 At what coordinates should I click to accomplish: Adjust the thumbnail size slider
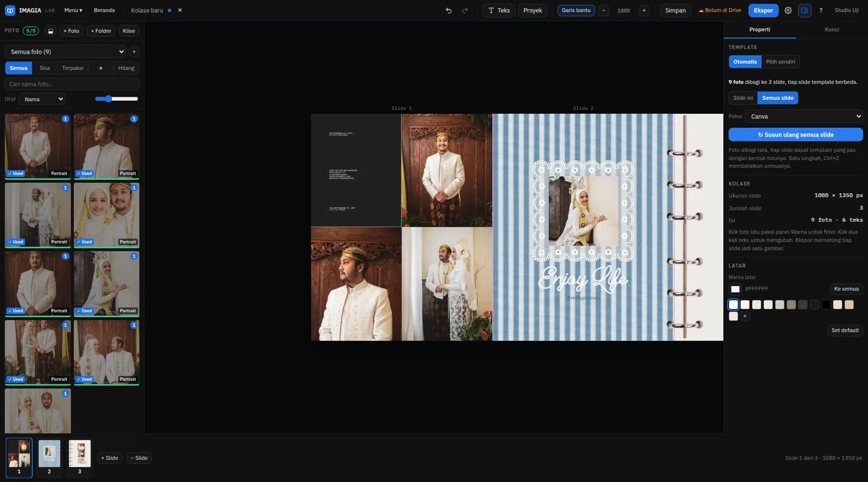117,99
